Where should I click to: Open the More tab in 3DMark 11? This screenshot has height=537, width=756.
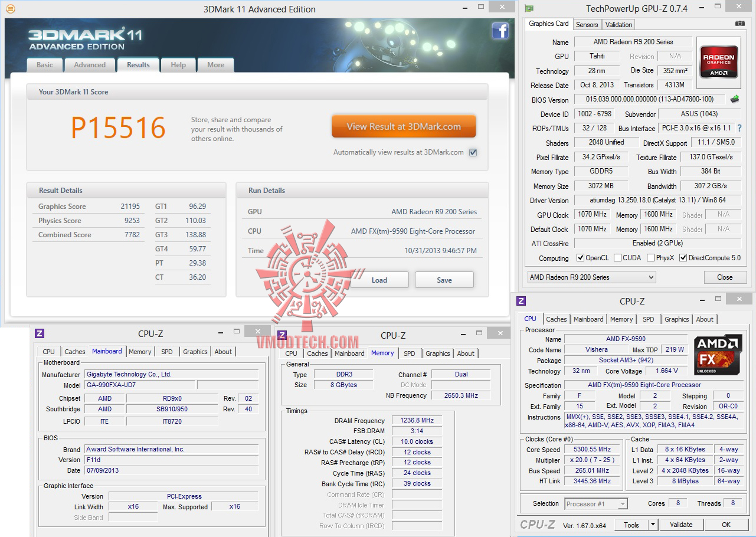pos(215,65)
